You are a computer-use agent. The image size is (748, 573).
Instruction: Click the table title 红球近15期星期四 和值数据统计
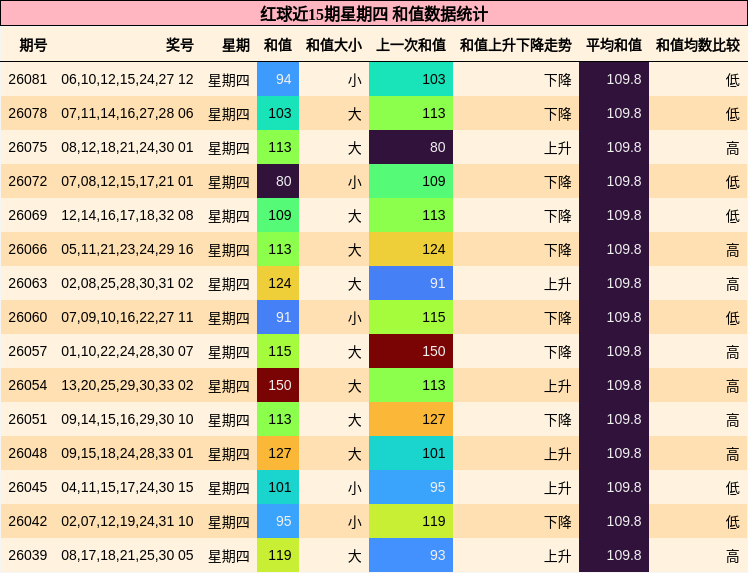[374, 14]
